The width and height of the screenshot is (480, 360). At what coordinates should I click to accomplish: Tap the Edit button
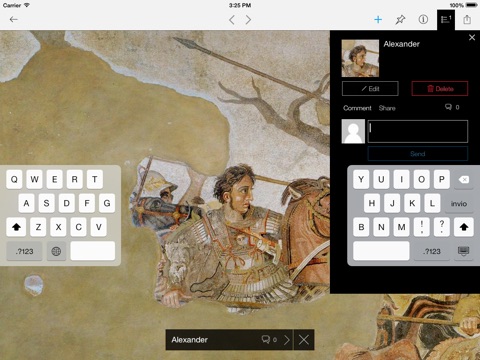tap(370, 89)
